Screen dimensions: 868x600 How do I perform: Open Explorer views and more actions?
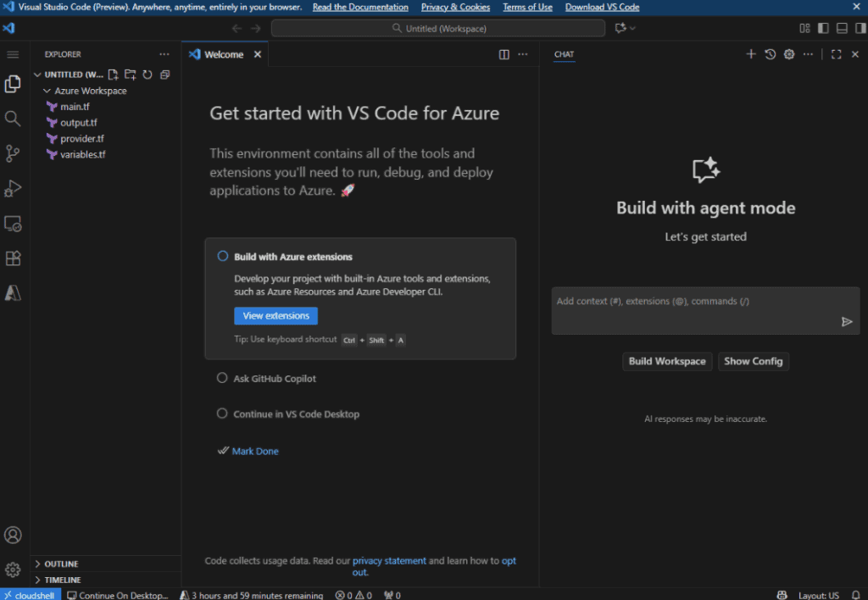click(x=164, y=54)
